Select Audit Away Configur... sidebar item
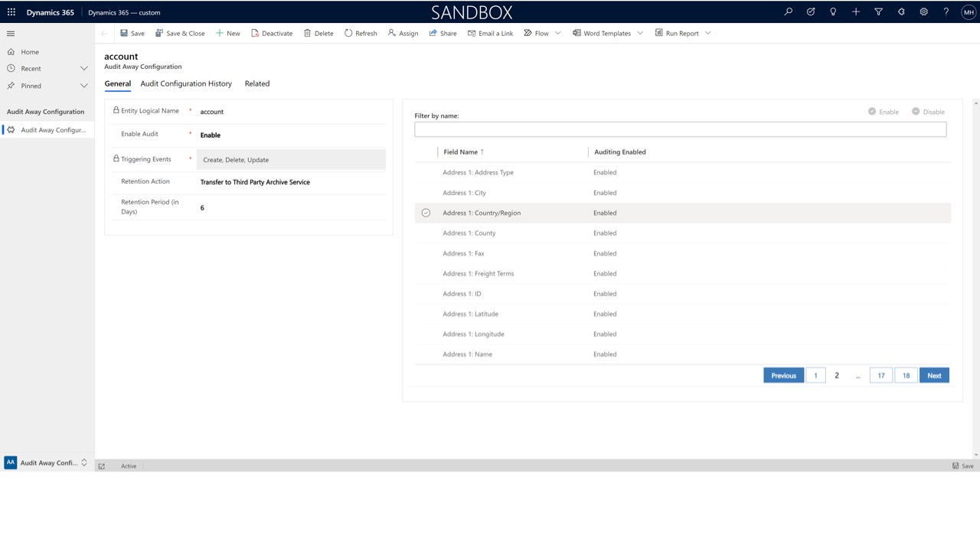The image size is (980, 551). click(x=47, y=130)
